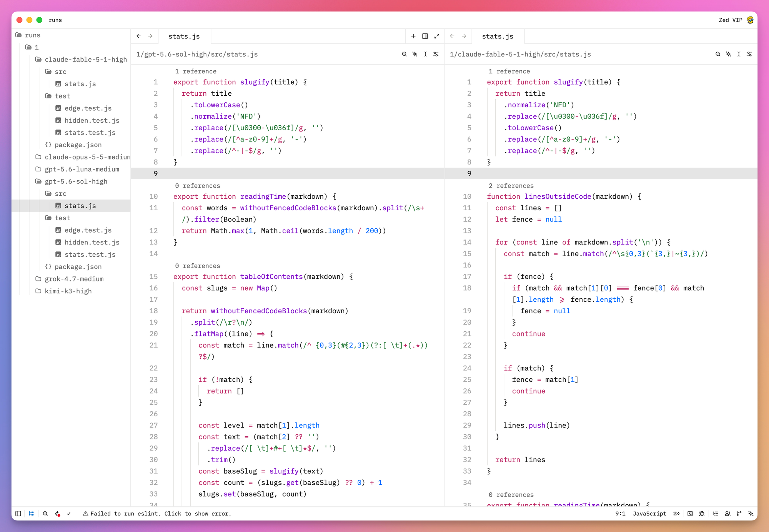Select the stats.js tab in right pane
This screenshot has height=532, width=769.
498,36
